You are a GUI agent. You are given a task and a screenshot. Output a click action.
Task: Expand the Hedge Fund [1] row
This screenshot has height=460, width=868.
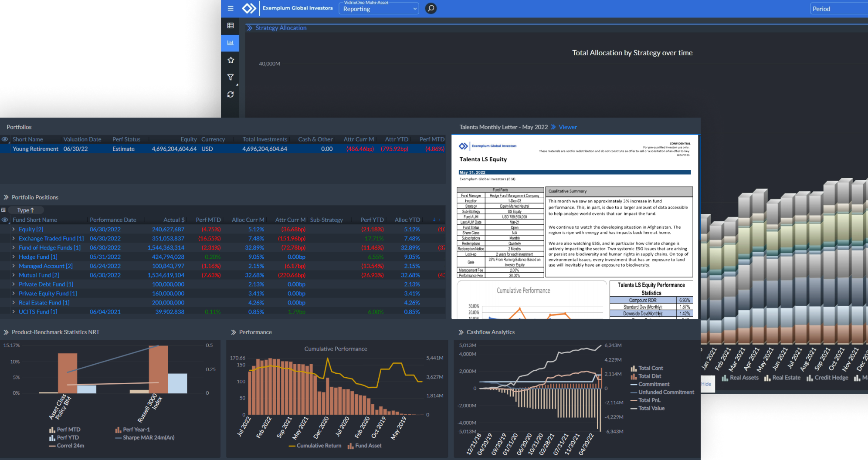pyautogui.click(x=14, y=257)
